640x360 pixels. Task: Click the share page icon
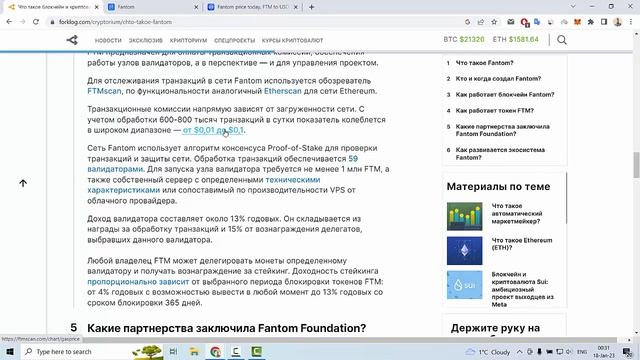[x=480, y=22]
